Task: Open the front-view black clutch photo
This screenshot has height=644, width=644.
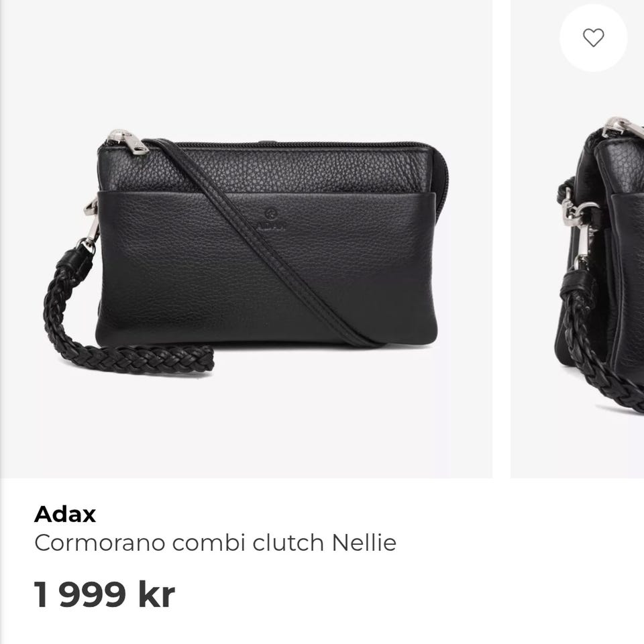Action: (x=246, y=239)
